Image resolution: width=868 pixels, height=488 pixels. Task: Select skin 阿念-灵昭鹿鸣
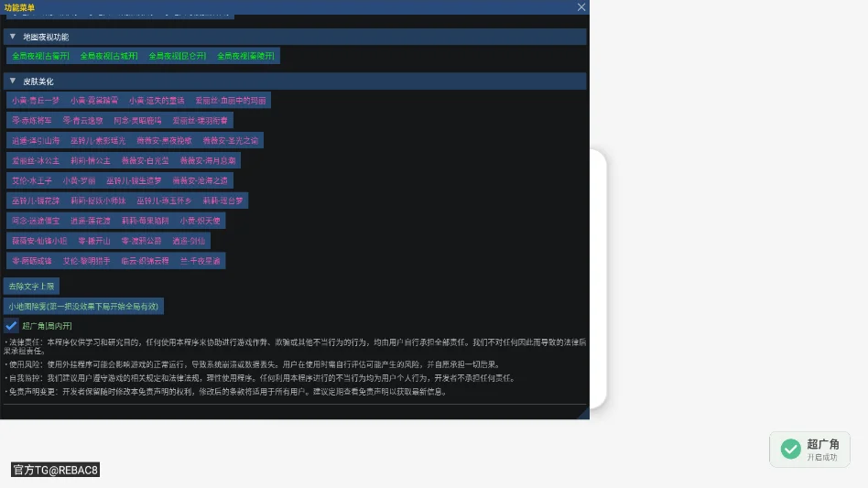coord(138,121)
